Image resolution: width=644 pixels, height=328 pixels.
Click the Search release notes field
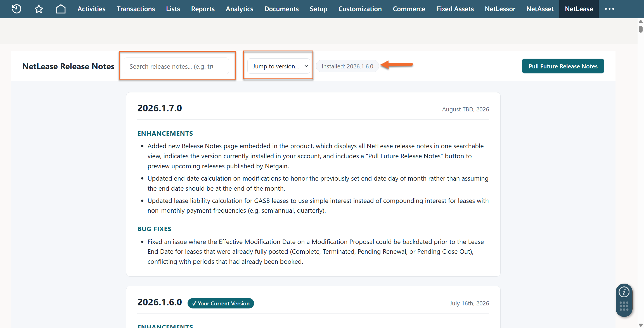(176, 66)
